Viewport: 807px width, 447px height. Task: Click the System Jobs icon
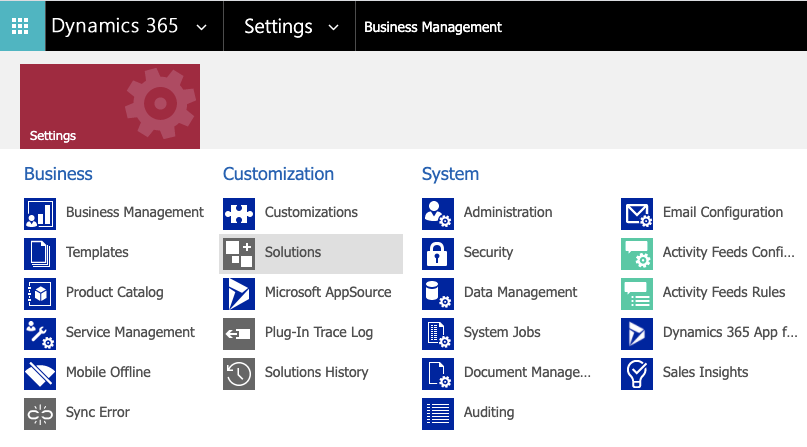[438, 334]
